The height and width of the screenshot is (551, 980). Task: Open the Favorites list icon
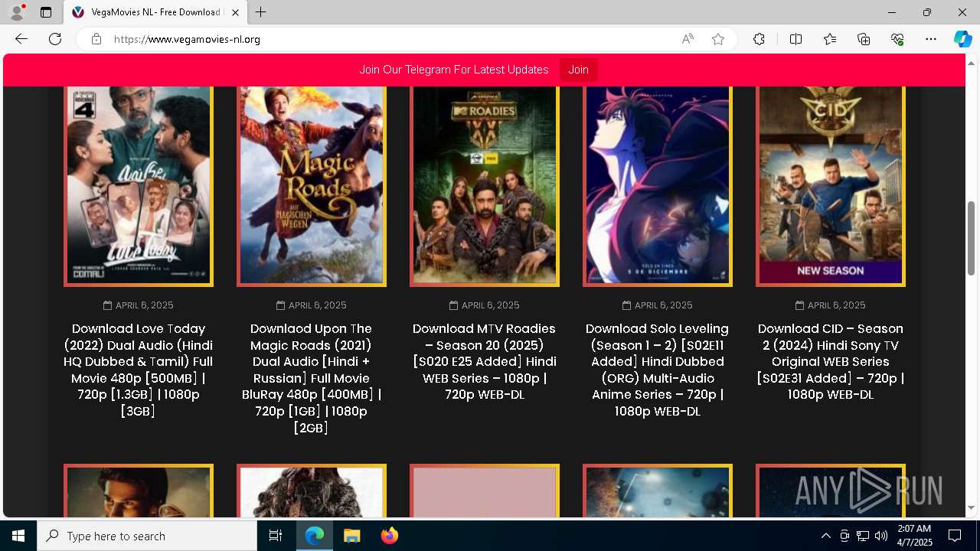[x=830, y=39]
